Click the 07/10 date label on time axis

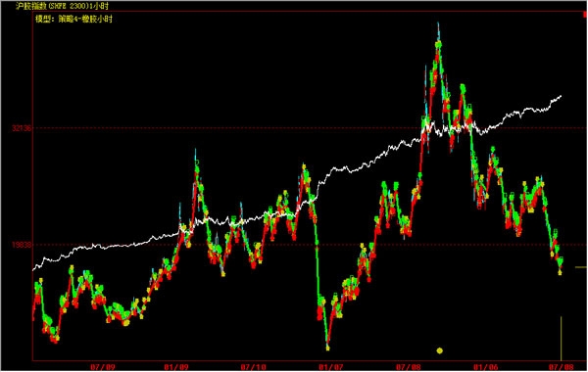click(253, 367)
